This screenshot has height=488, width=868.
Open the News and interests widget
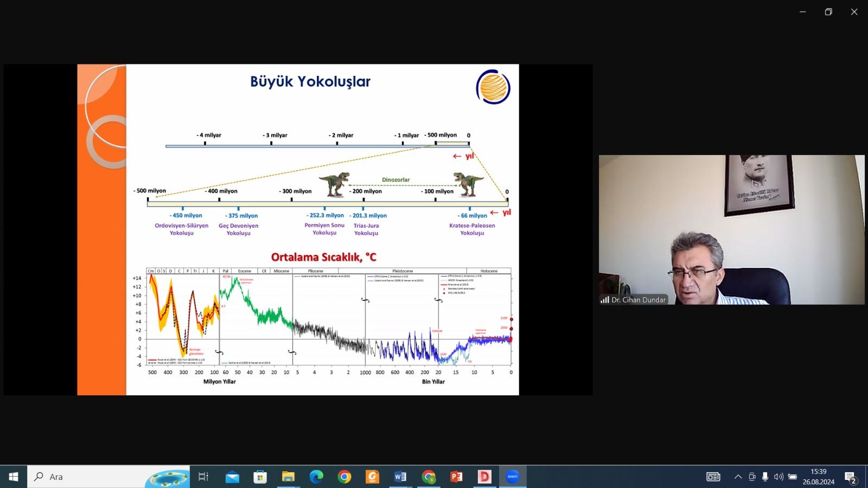(x=713, y=477)
